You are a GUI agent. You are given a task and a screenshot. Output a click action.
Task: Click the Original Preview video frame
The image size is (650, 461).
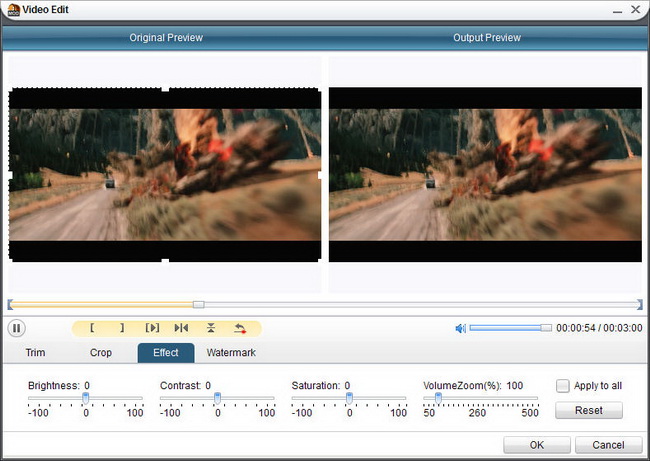(x=165, y=175)
